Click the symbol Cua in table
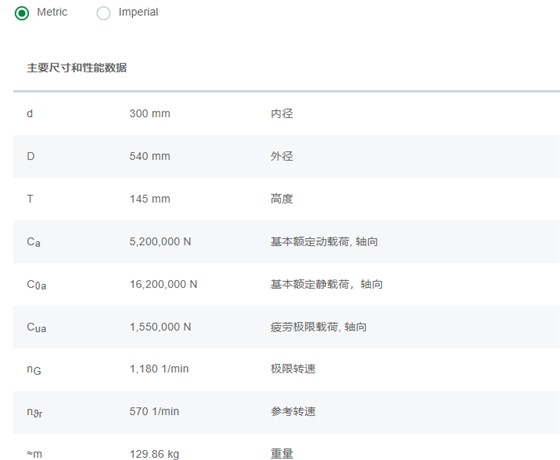 click(36, 328)
